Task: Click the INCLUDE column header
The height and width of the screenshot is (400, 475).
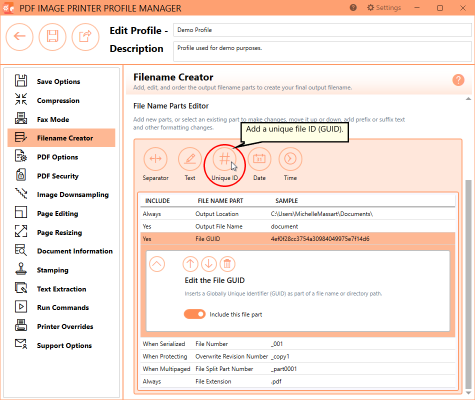Action: point(157,201)
